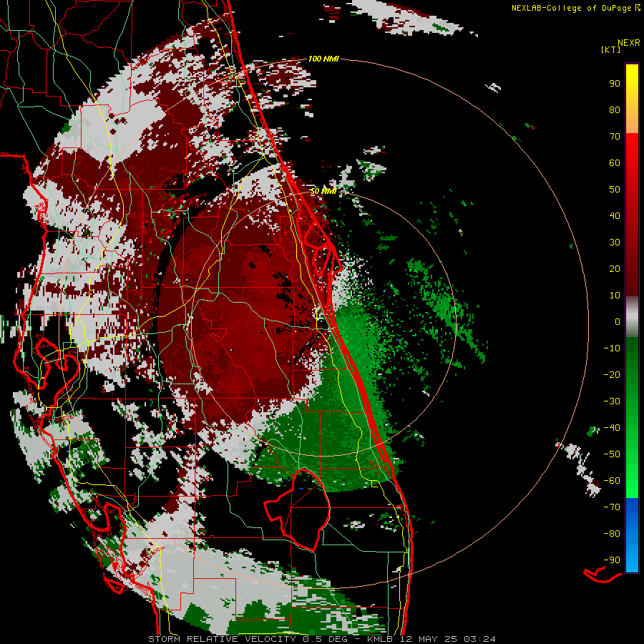This screenshot has height=644, width=644.
Task: Click the 12 MAY 25 date text
Action: [x=429, y=639]
